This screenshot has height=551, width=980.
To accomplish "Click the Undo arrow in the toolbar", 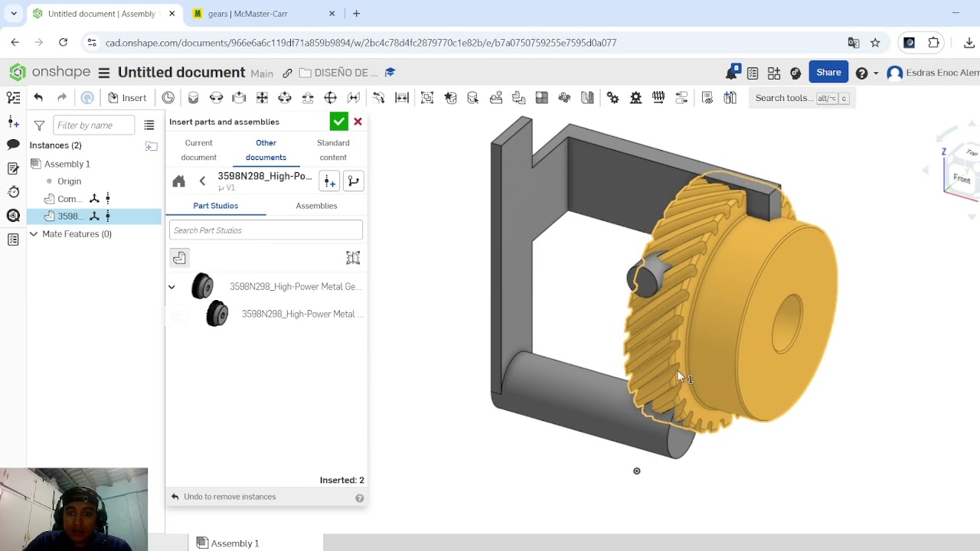I will click(x=38, y=97).
